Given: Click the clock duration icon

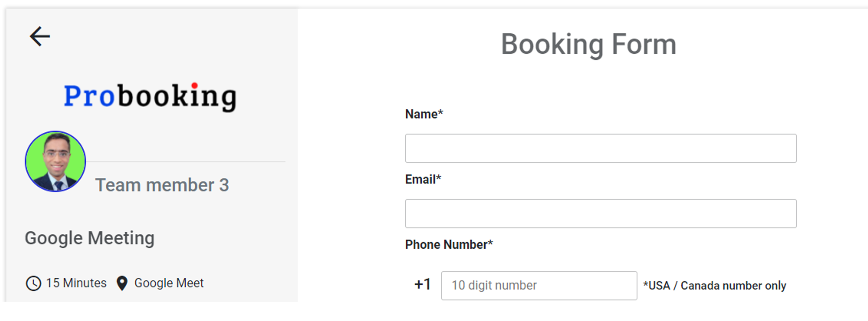Looking at the screenshot, I should click(x=33, y=283).
